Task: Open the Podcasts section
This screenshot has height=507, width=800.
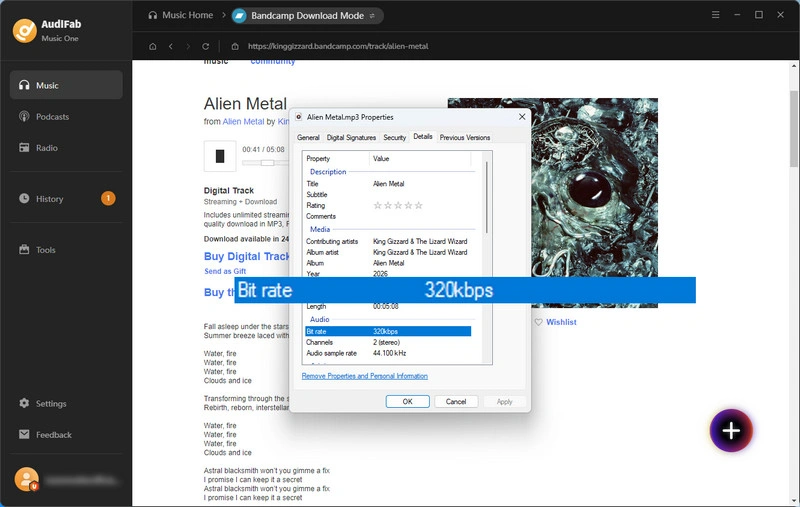Action: [x=66, y=116]
